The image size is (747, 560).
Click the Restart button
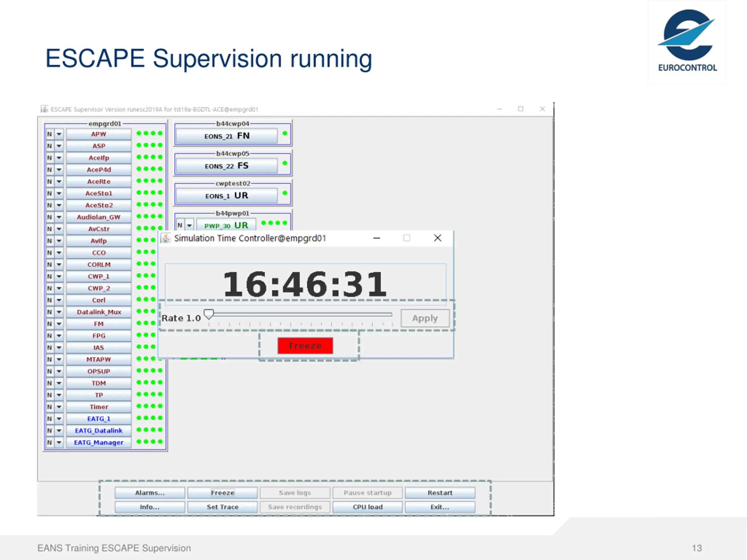point(440,493)
